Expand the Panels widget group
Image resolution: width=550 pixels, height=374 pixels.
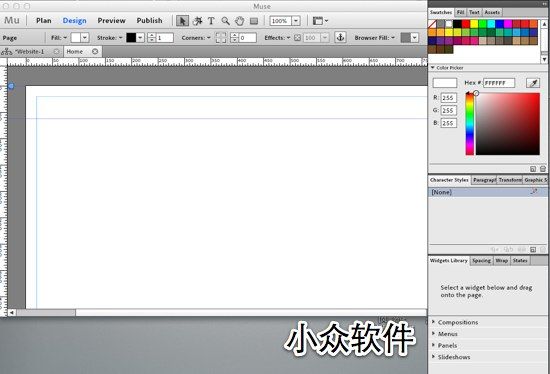[x=434, y=345]
